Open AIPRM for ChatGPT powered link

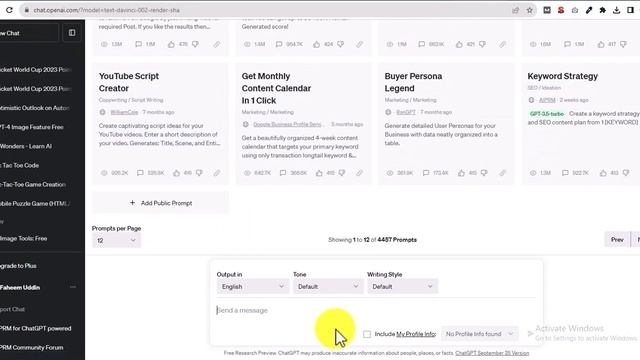click(x=36, y=329)
